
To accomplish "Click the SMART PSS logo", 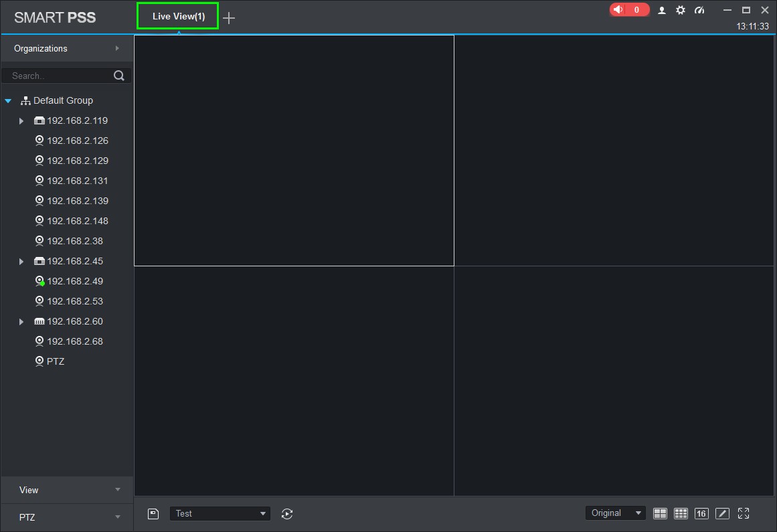I will pos(55,17).
